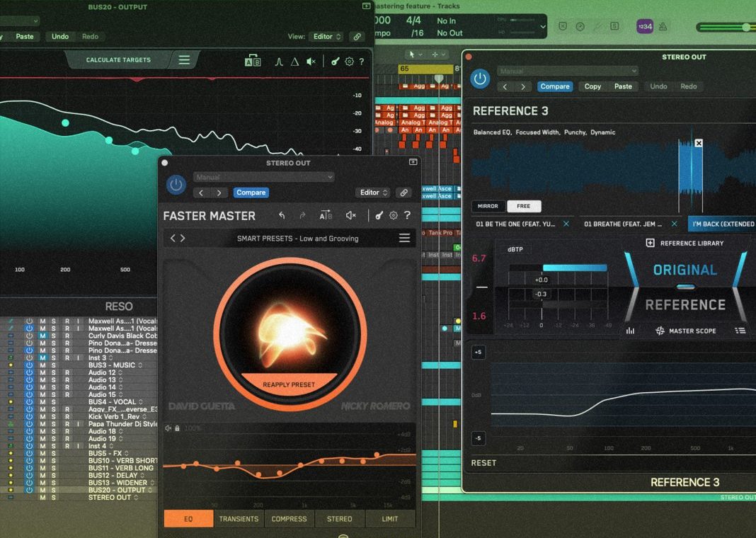Expand the BUS4 - VOCAL name stepper

click(141, 402)
